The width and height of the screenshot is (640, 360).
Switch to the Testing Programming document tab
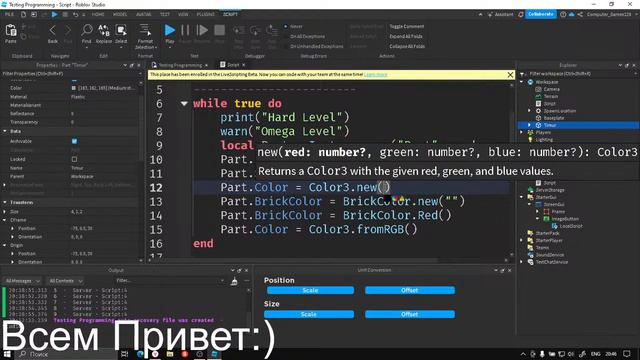click(180, 65)
